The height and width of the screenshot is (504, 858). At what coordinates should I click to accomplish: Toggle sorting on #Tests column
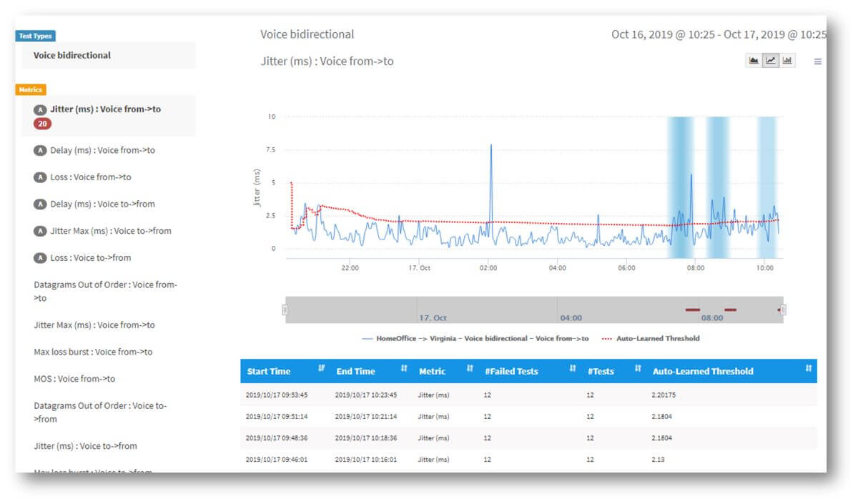pos(636,370)
